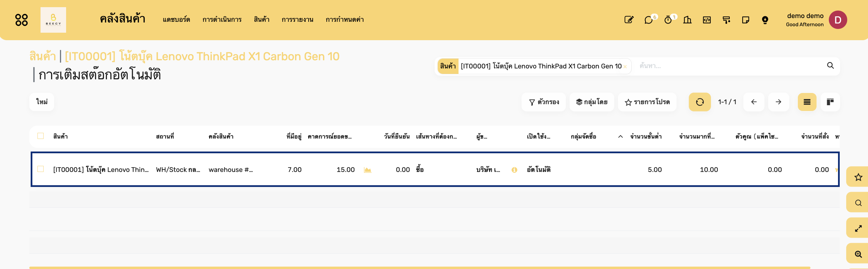Screen dimensions: 868x269
Task: Click the warehouse #... cell
Action: coord(231,170)
